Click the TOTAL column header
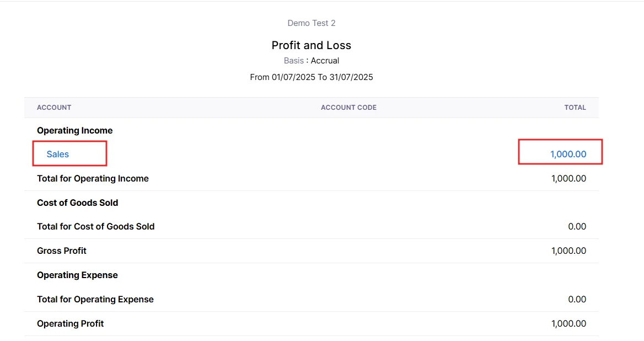 [x=575, y=108]
